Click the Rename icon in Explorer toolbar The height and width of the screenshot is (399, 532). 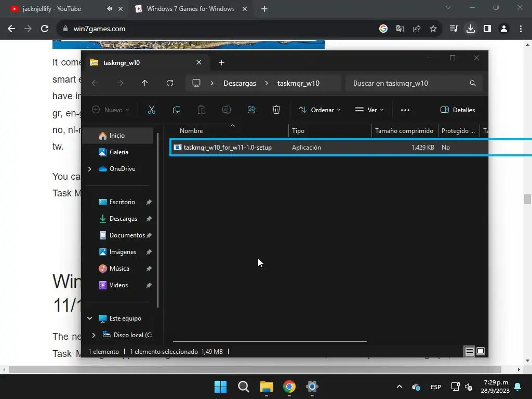pos(227,110)
